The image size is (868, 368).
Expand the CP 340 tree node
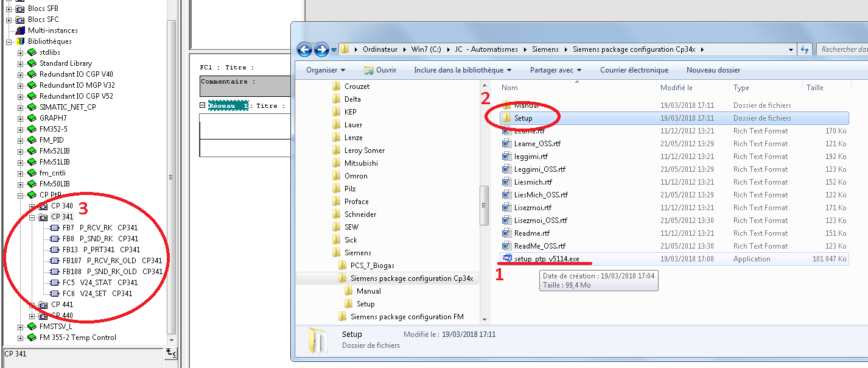click(32, 206)
